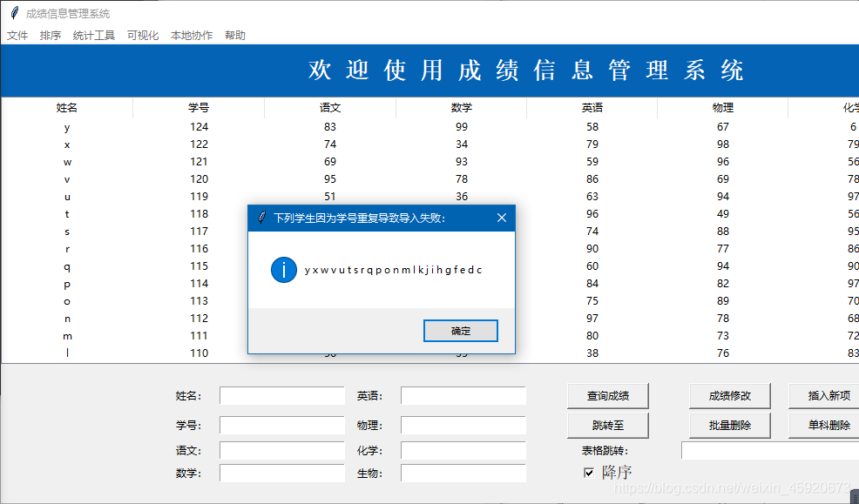This screenshot has height=504, width=859.
Task: Click the 查询成绩 button
Action: [608, 395]
